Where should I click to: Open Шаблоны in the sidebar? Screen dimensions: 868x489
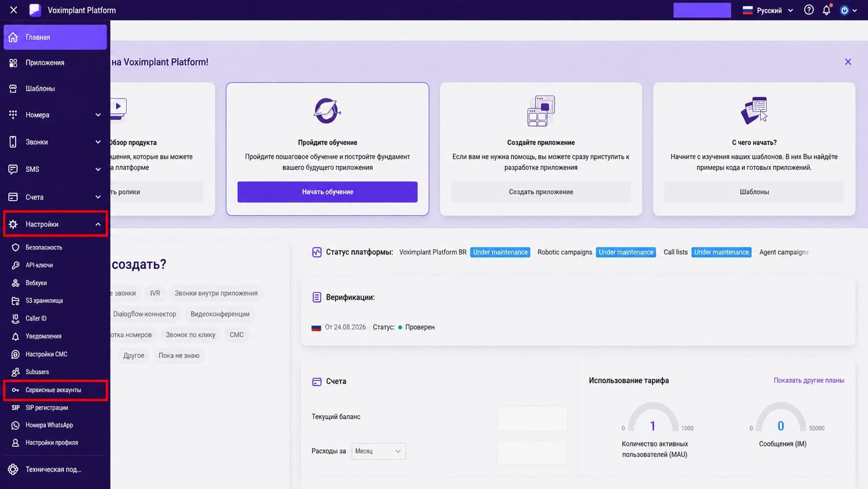55,89
